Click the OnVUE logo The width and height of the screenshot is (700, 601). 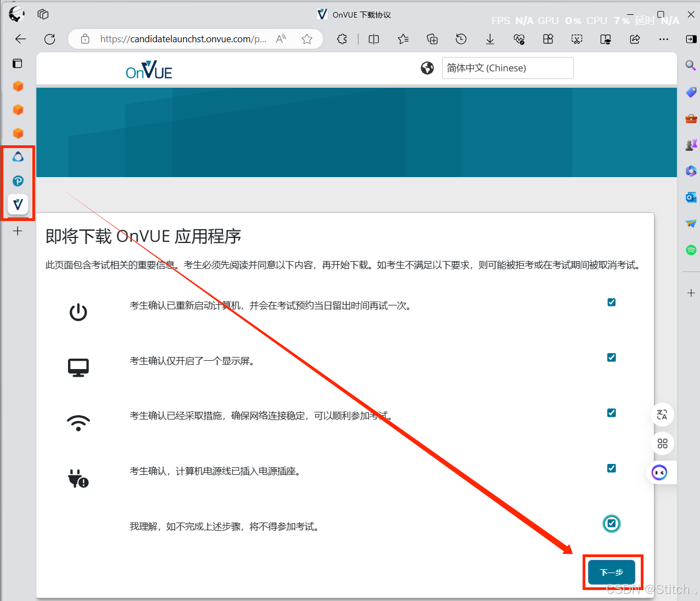coord(149,70)
